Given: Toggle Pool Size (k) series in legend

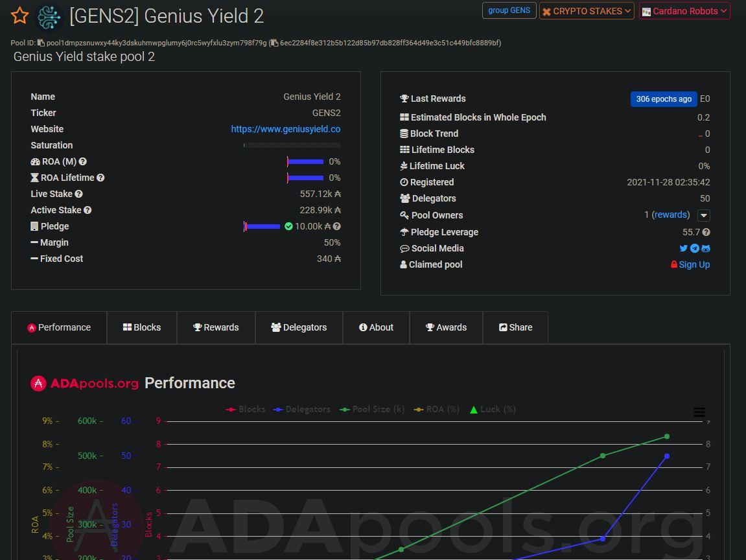Looking at the screenshot, I should click(x=372, y=409).
